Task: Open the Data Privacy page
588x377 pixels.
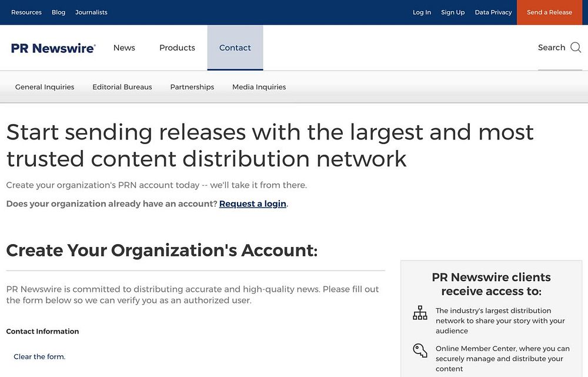Action: tap(493, 12)
